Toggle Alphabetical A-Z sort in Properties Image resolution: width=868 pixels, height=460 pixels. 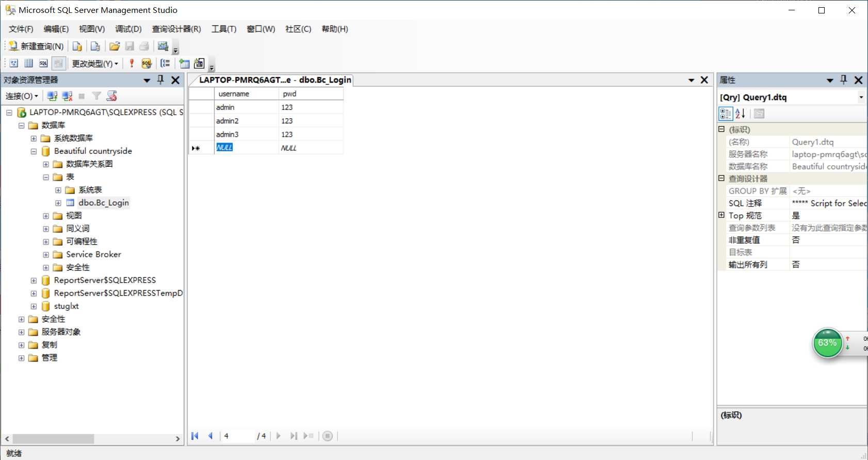[x=740, y=114]
